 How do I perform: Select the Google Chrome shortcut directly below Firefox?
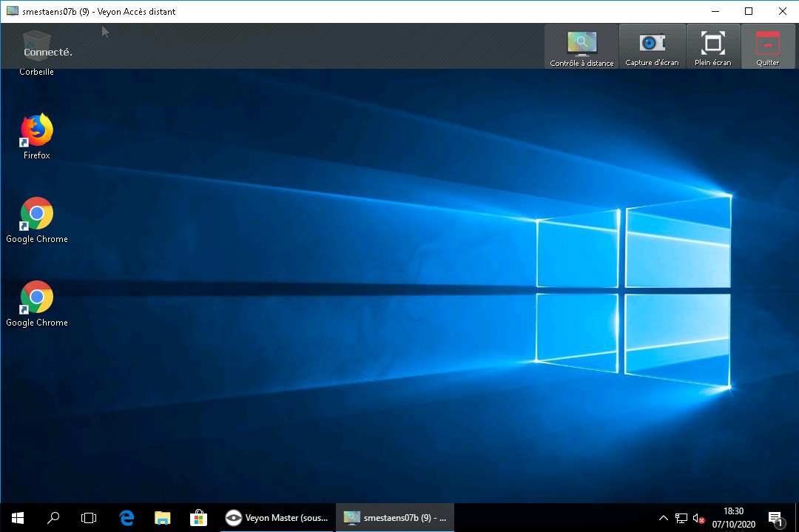tap(36, 220)
